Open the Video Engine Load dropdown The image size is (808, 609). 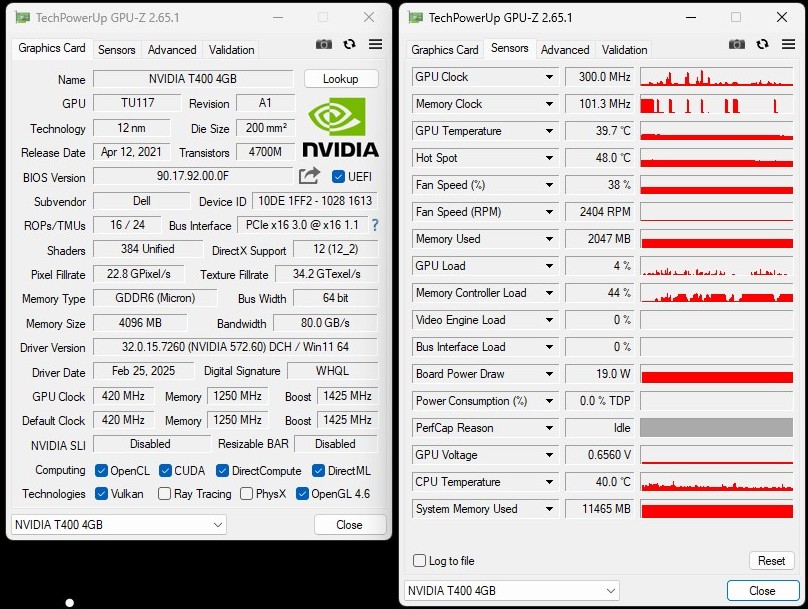click(549, 319)
